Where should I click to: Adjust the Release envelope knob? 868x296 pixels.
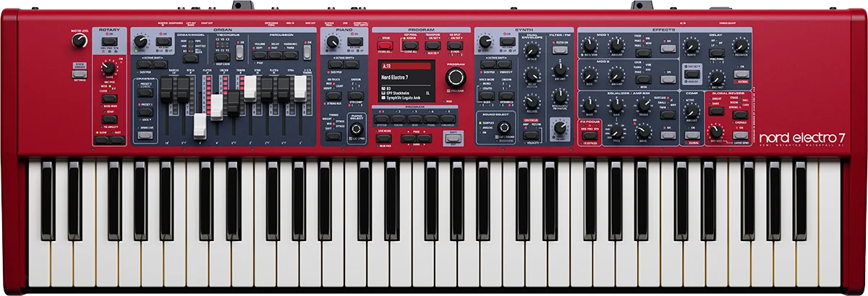tap(532, 101)
